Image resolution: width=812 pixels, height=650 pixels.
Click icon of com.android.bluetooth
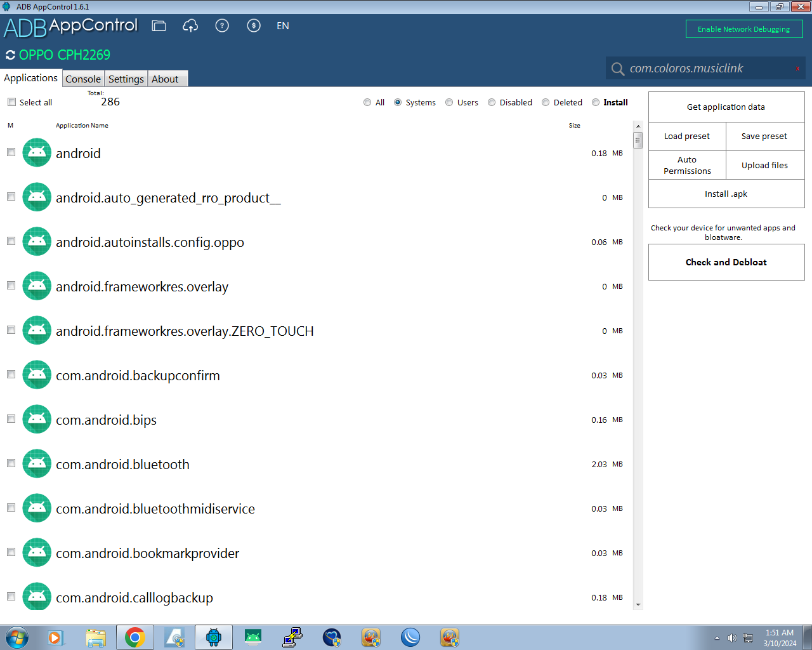pos(37,463)
